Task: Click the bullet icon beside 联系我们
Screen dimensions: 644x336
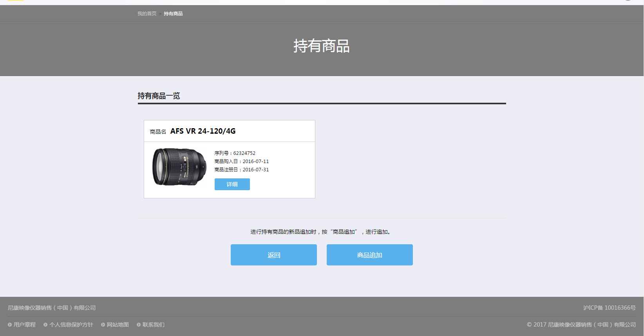Action: [139, 325]
